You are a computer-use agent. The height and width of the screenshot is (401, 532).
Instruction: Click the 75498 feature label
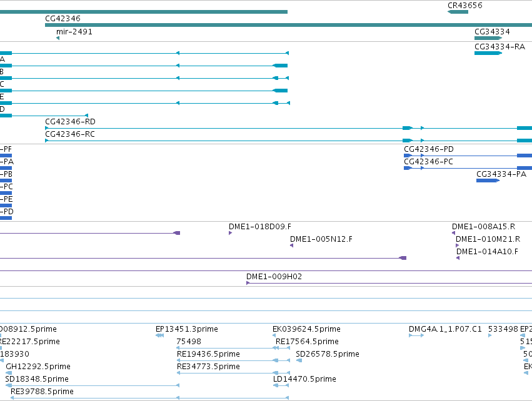(189, 341)
